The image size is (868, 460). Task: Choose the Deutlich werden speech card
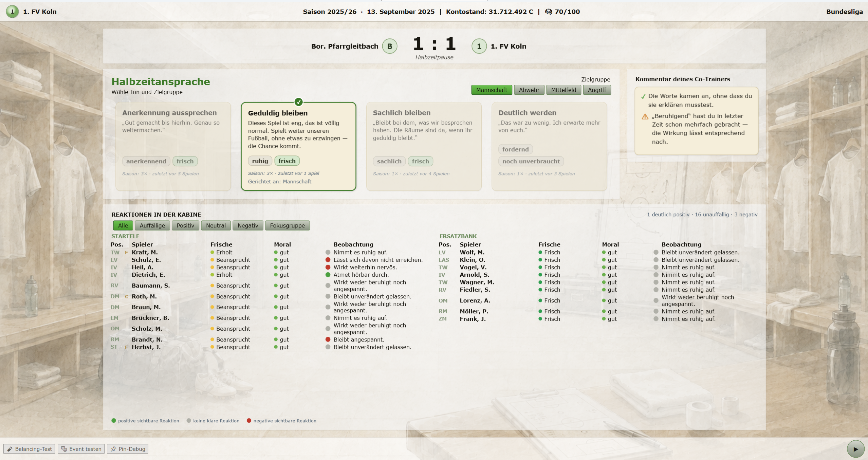[549, 146]
